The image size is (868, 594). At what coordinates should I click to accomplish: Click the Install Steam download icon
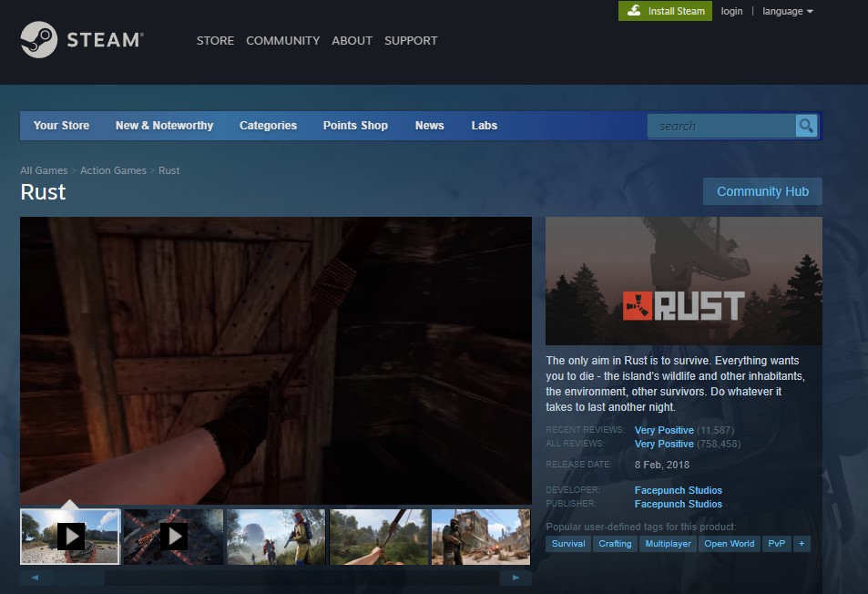(x=635, y=11)
